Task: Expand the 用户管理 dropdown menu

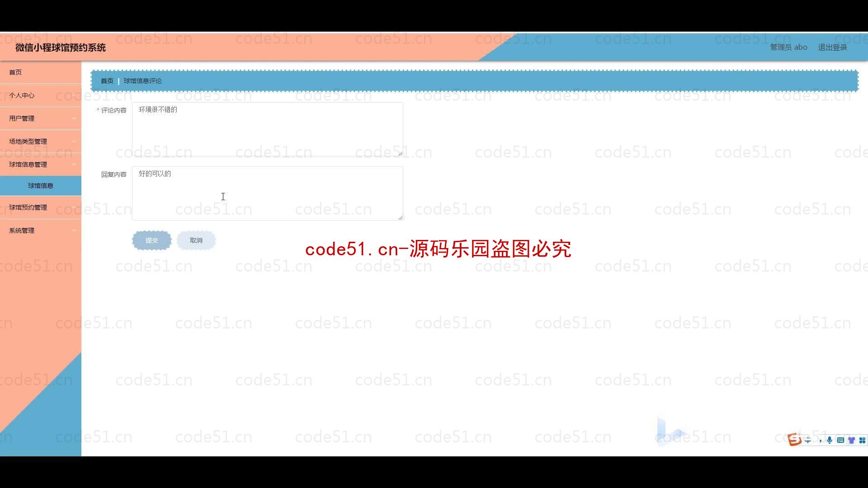Action: (40, 118)
